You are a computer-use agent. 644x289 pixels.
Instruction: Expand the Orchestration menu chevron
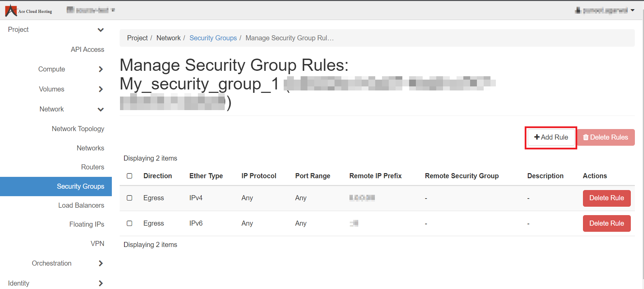coord(101,264)
